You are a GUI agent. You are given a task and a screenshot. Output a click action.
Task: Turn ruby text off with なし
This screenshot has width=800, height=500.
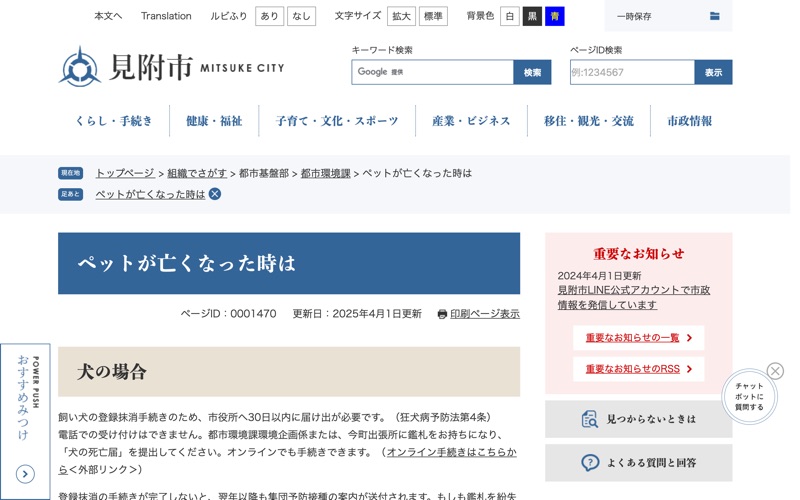coord(301,16)
